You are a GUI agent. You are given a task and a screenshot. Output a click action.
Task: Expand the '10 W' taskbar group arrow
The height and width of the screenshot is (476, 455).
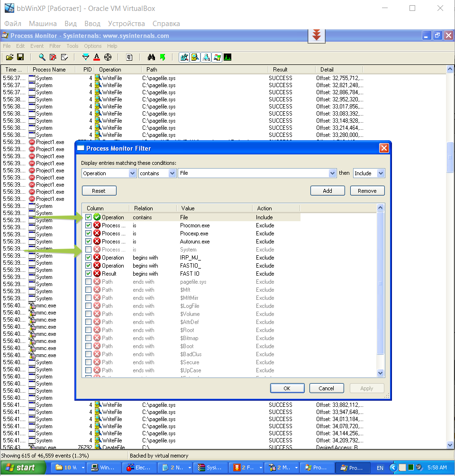click(x=82, y=467)
